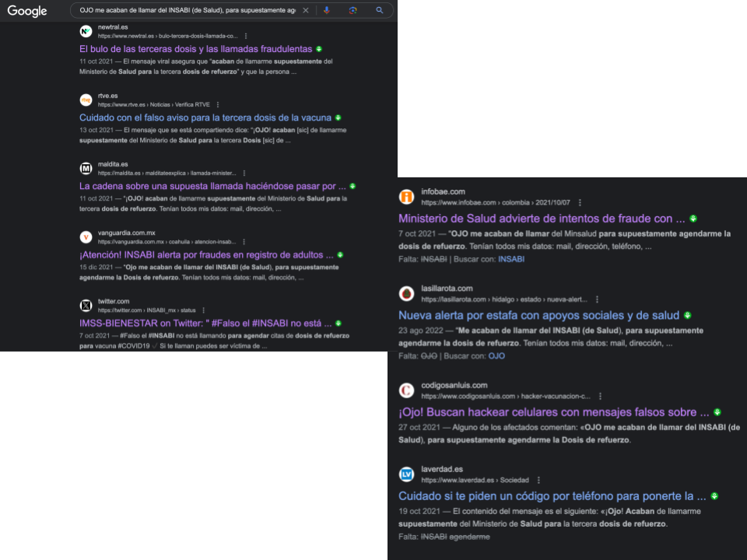
Task: Open the three-dot menu for laverdad.es result
Action: 538,481
